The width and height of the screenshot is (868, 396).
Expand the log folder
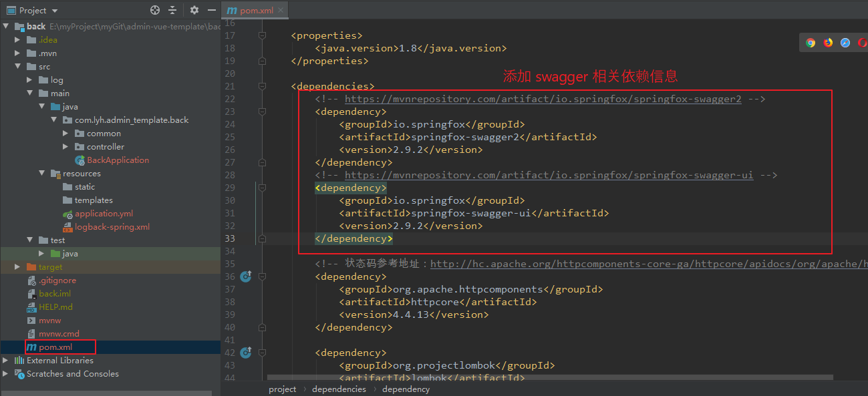[30, 80]
